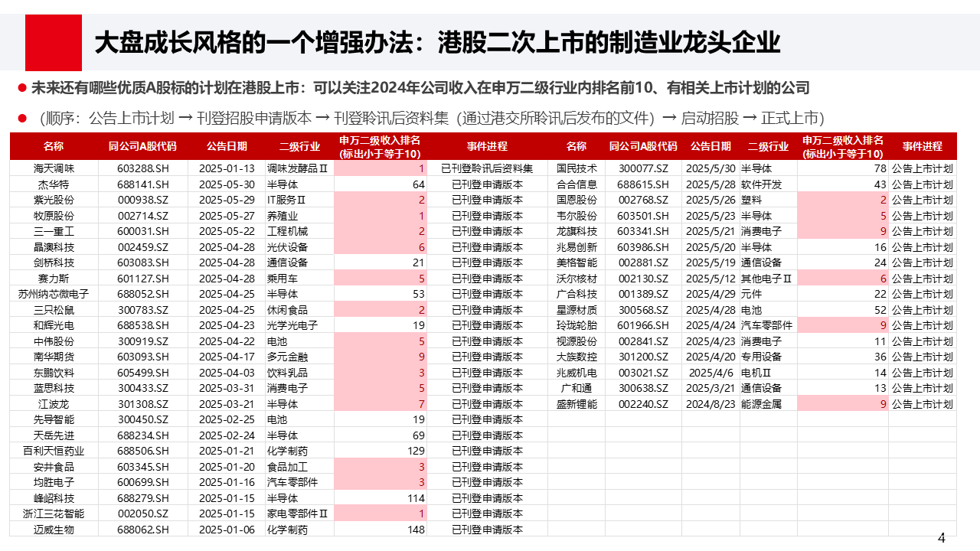Click industry cell 调味发酵品Ⅱ
Screen dimensions: 980x551
click(297, 168)
